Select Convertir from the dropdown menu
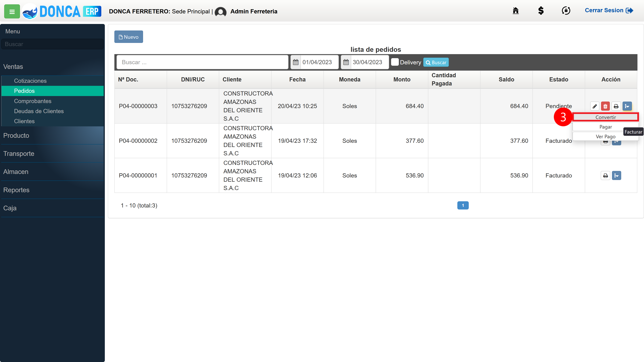Image resolution: width=644 pixels, height=362 pixels. [x=605, y=117]
